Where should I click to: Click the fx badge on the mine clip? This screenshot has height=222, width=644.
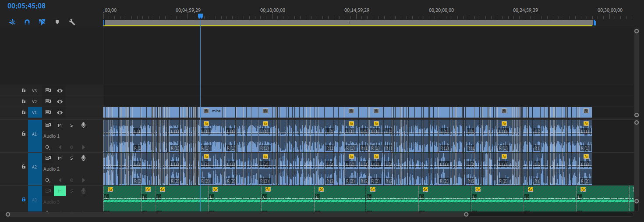click(206, 111)
